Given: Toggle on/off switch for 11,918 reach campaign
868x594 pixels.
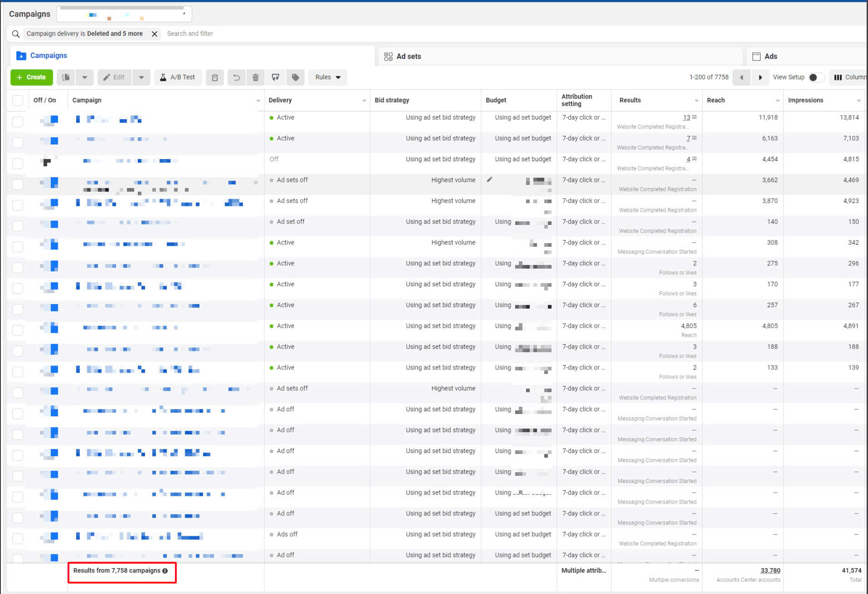Looking at the screenshot, I should tap(49, 120).
